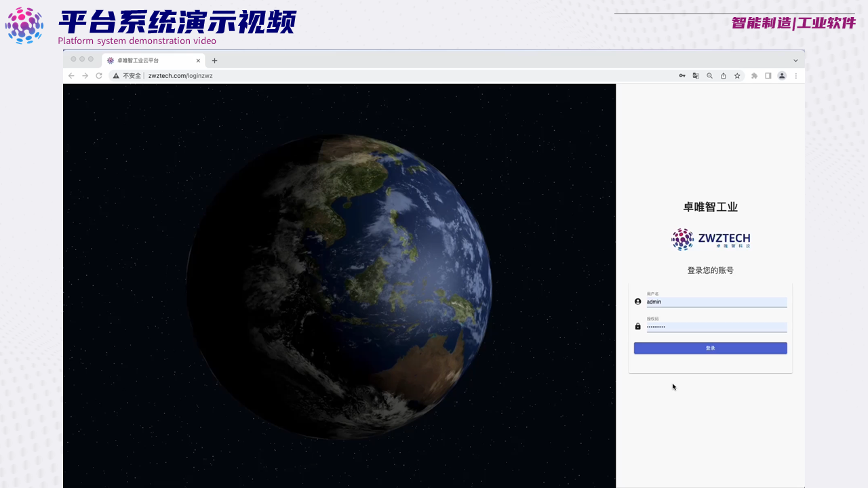Click the saved passwords key icon
Image resolution: width=868 pixels, height=488 pixels.
682,76
